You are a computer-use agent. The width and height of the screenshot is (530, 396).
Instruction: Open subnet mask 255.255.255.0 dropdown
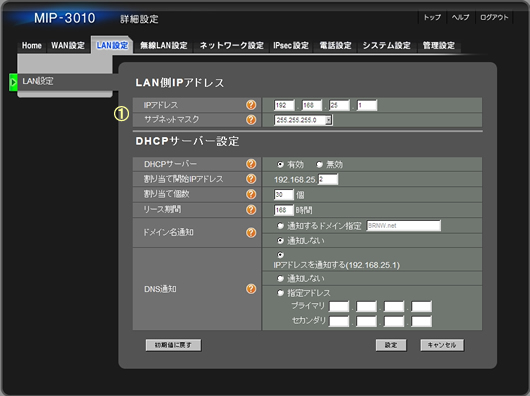click(x=303, y=120)
